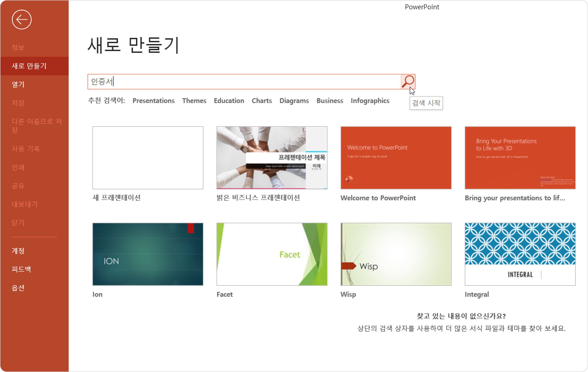Open 사용 기록 in the sidebar
Image resolution: width=588 pixels, height=372 pixels.
26,149
